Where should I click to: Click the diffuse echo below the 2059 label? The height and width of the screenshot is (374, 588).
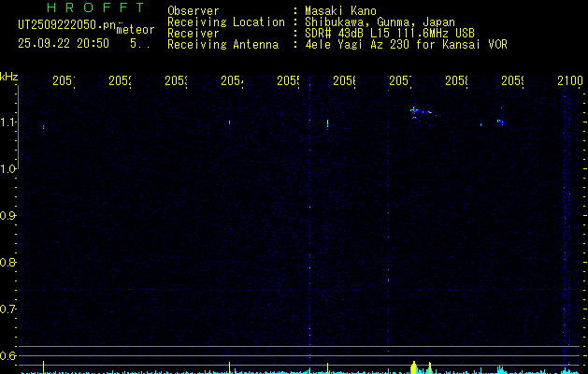pos(501,122)
